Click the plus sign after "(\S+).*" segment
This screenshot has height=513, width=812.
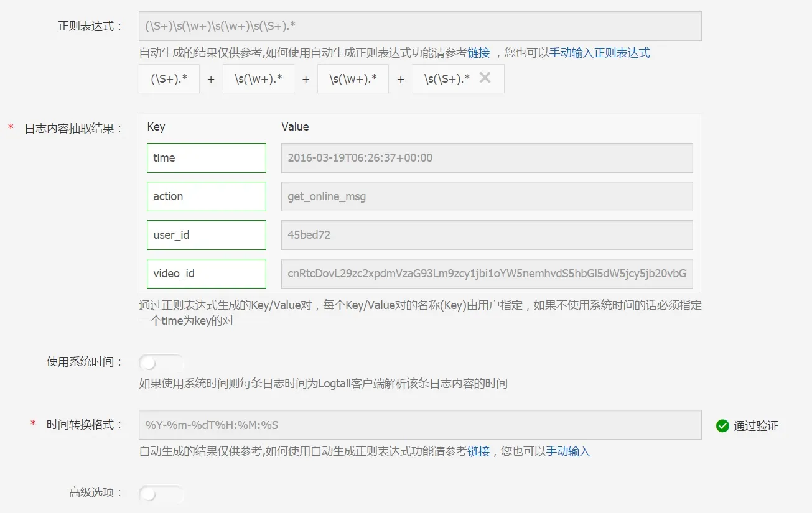coord(210,78)
